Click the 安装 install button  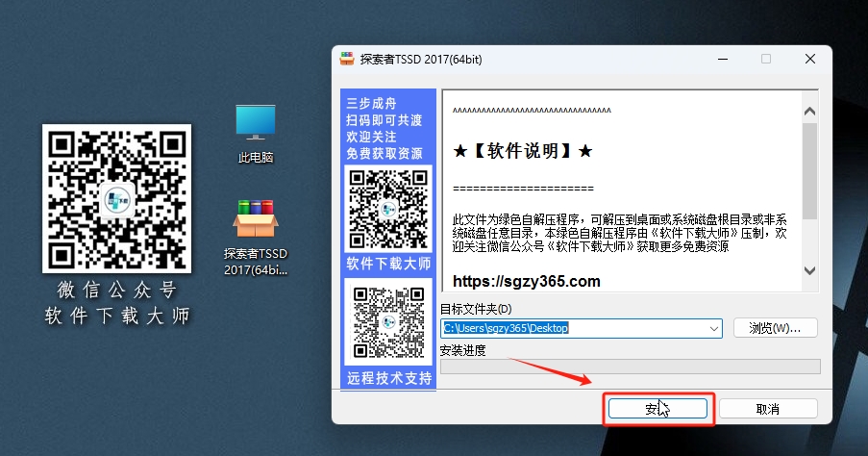click(657, 409)
